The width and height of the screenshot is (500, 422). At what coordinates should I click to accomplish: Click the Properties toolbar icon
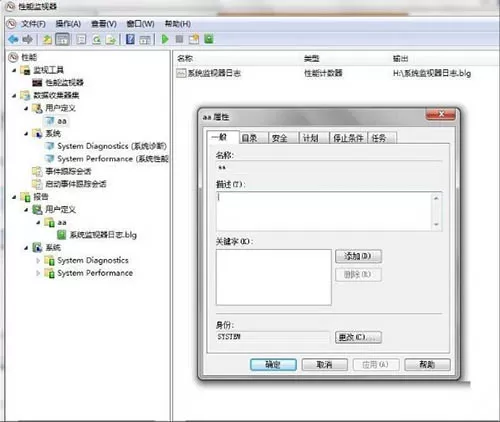point(81,40)
